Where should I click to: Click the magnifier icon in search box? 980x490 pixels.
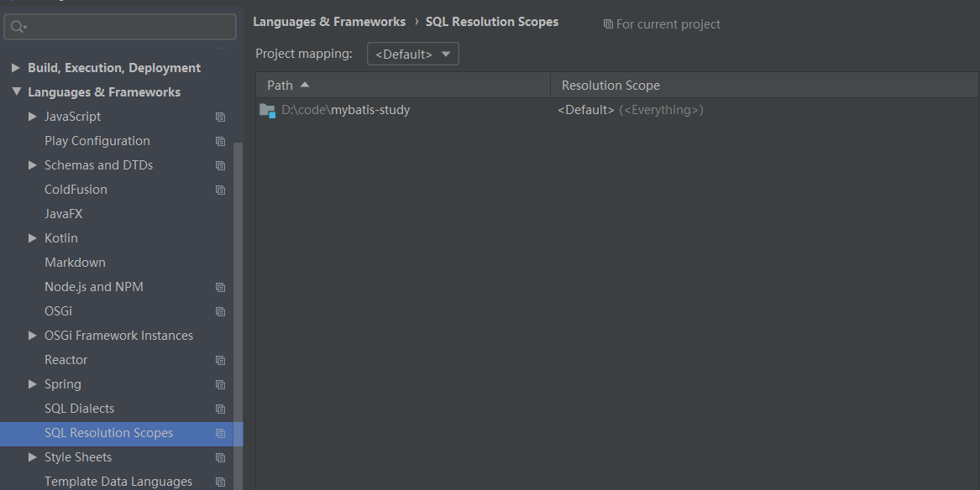(18, 27)
